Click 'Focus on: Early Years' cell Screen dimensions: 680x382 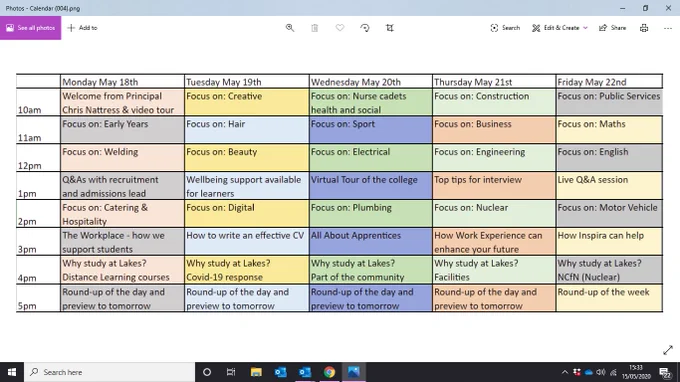(x=122, y=130)
